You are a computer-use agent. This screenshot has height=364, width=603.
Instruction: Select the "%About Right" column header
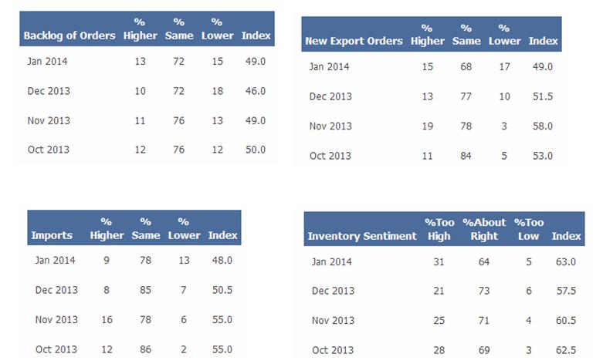[484, 229]
